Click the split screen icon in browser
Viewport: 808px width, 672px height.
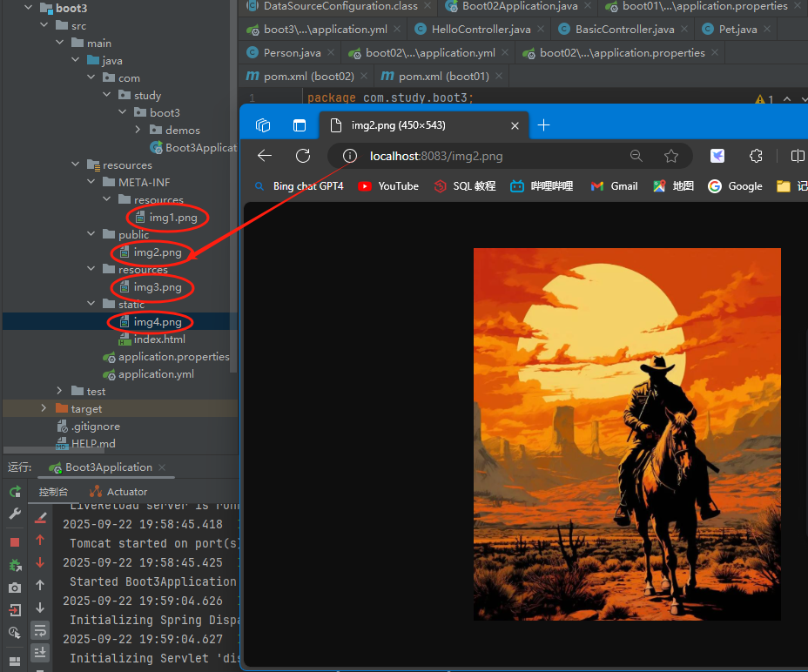coord(798,156)
